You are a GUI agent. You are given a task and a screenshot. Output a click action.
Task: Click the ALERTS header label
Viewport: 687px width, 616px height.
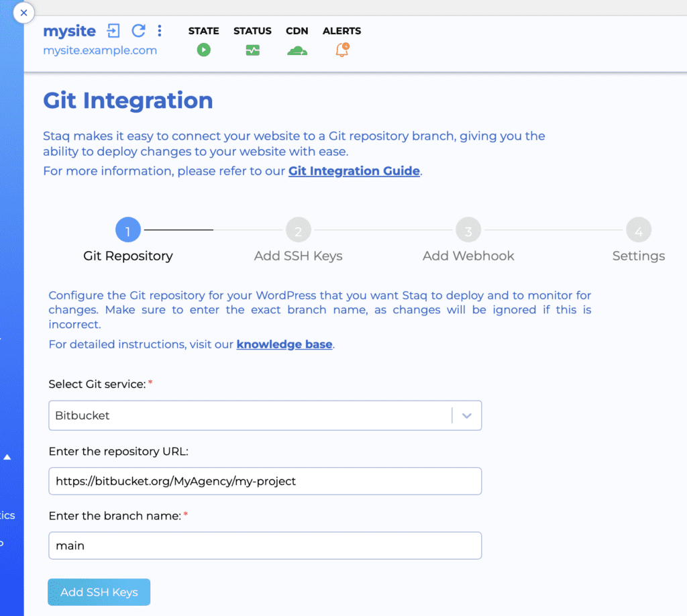pyautogui.click(x=341, y=31)
